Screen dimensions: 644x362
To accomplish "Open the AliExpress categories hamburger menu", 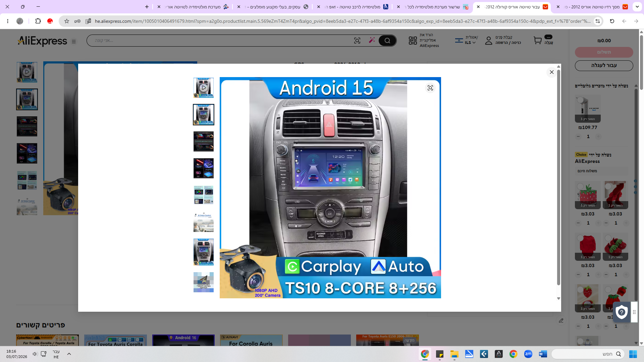I will (x=74, y=42).
